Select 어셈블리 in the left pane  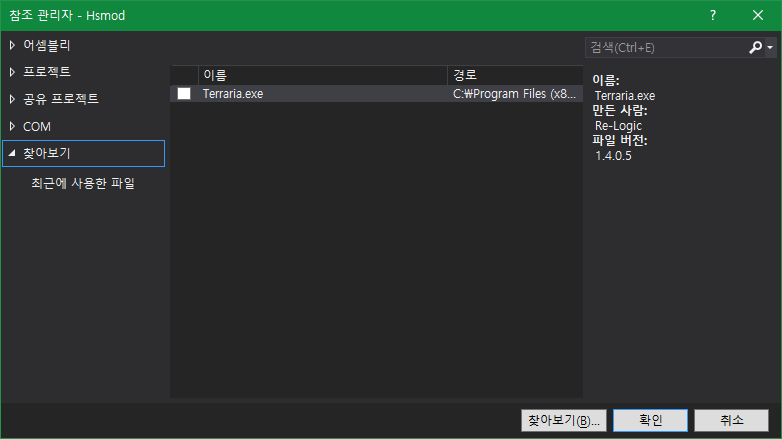[47, 45]
